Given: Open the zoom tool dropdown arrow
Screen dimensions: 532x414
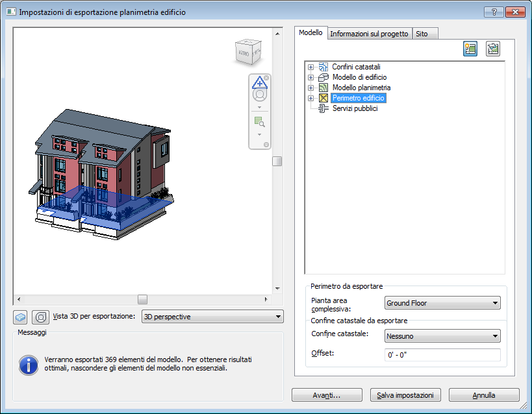Looking at the screenshot, I should point(260,134).
